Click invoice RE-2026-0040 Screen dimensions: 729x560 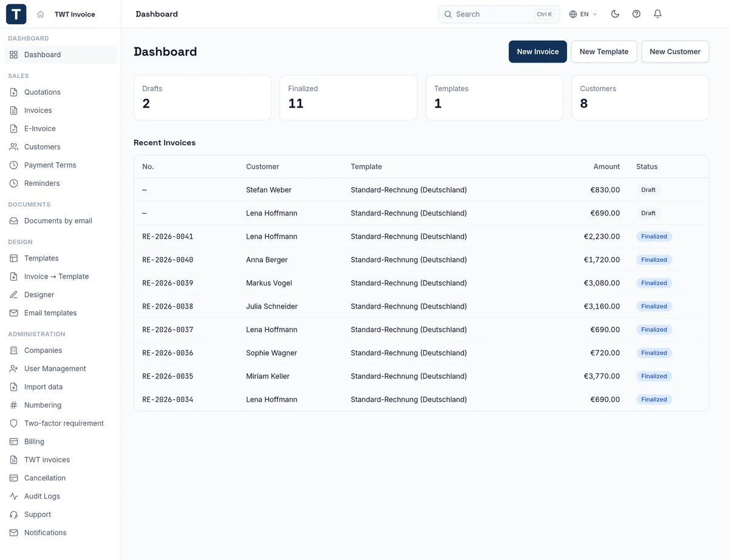click(168, 260)
